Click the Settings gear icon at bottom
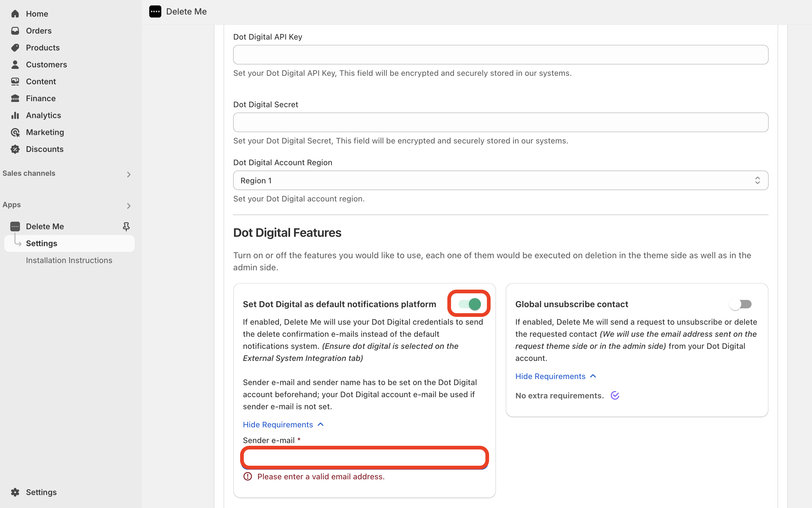Viewport: 812px width, 508px height. tap(15, 492)
